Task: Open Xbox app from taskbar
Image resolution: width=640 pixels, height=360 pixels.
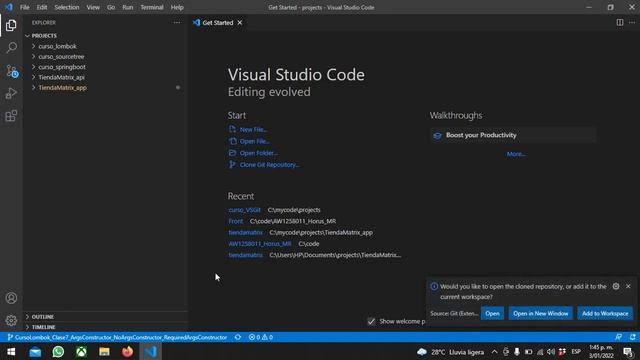Action: pos(81,351)
